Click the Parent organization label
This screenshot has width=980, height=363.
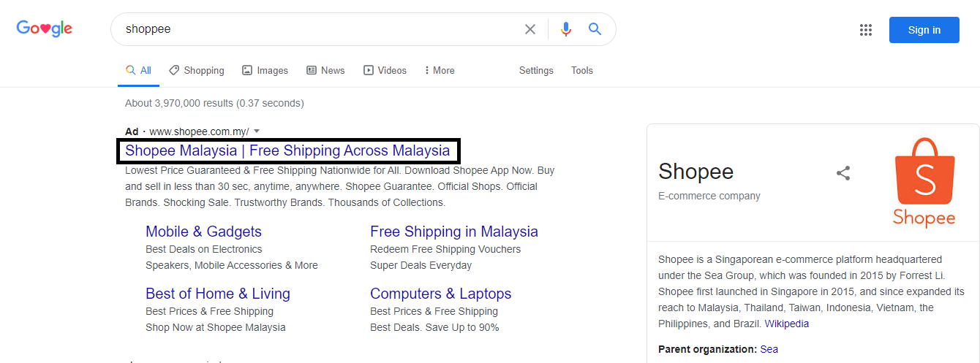coord(708,349)
